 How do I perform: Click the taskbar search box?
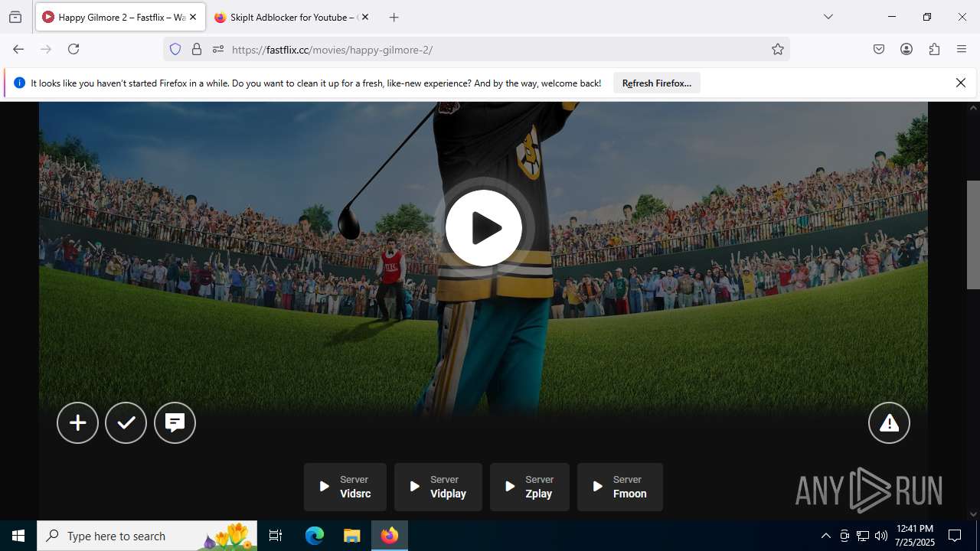tap(148, 536)
